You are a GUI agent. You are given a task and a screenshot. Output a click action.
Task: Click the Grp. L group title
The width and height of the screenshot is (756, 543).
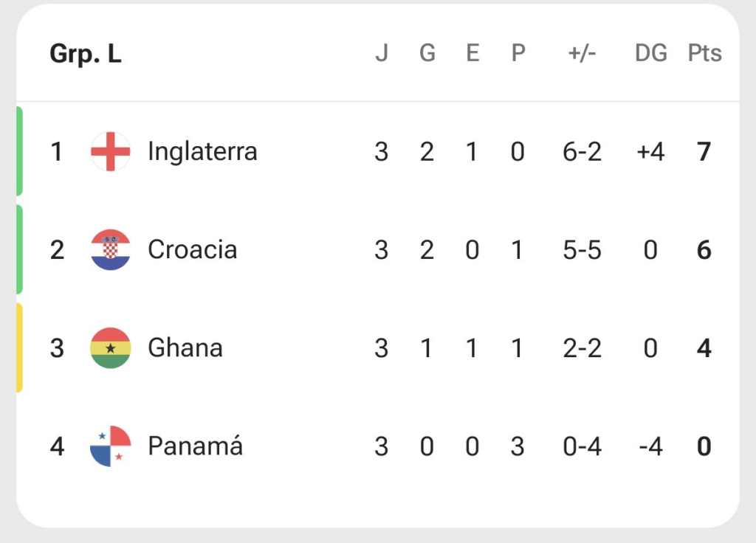coord(86,53)
